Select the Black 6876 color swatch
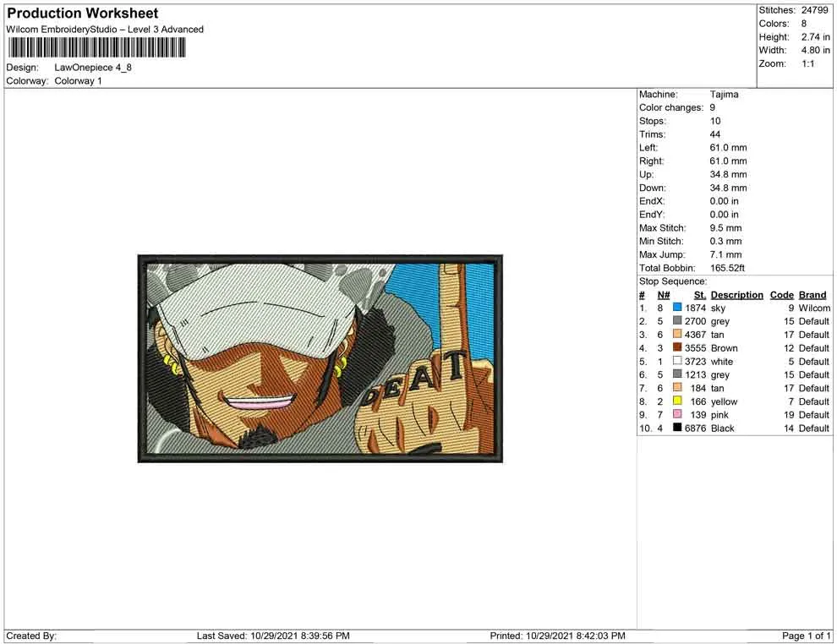Viewport: 837px width, 644px height. (x=677, y=428)
